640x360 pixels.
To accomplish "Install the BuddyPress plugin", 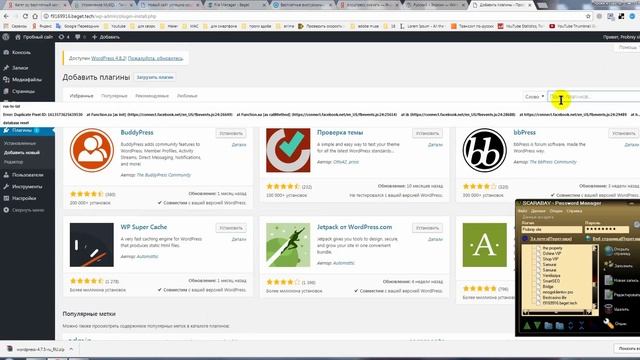I will pos(231,133).
